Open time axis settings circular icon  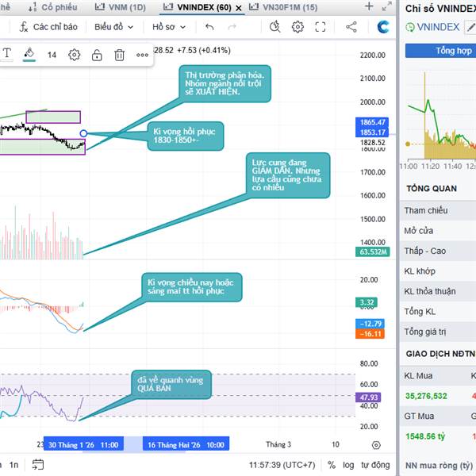[x=376, y=445]
